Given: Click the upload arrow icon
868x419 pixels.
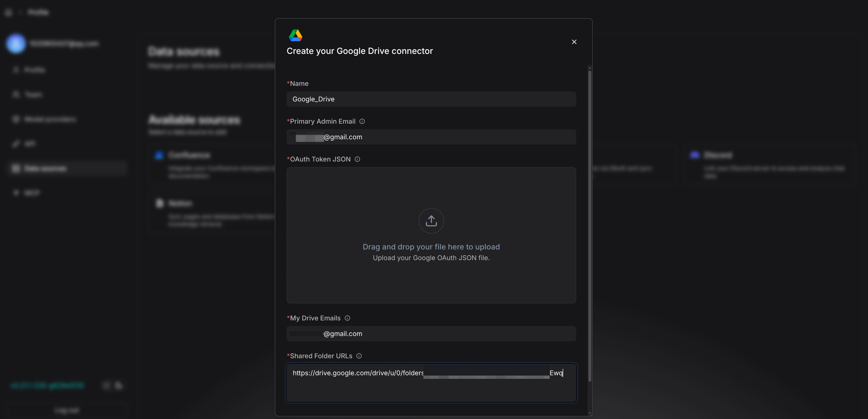Looking at the screenshot, I should 431,221.
